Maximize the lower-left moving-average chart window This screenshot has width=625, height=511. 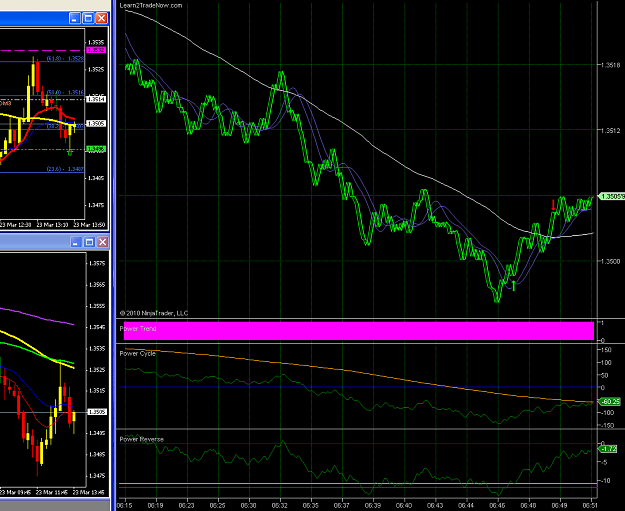(x=90, y=242)
